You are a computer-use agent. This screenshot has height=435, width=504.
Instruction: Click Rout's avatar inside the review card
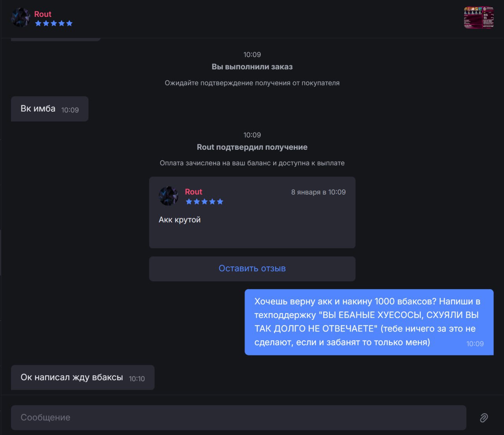(x=169, y=196)
